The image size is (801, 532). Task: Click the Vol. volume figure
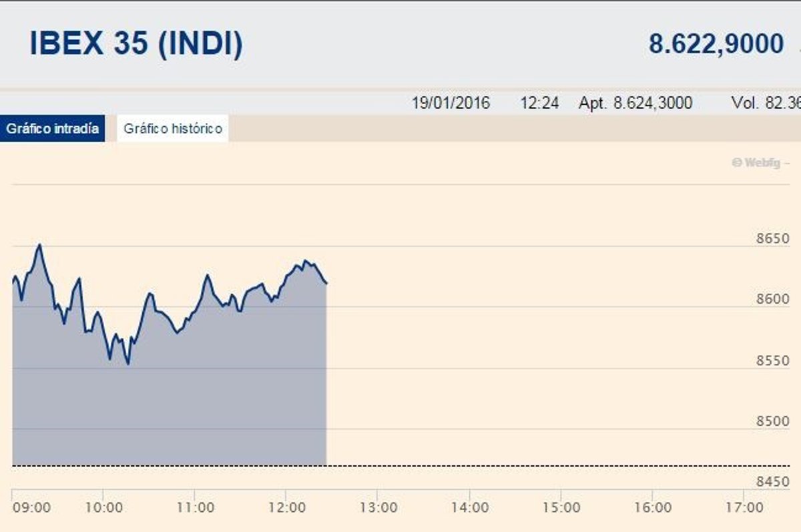(766, 103)
